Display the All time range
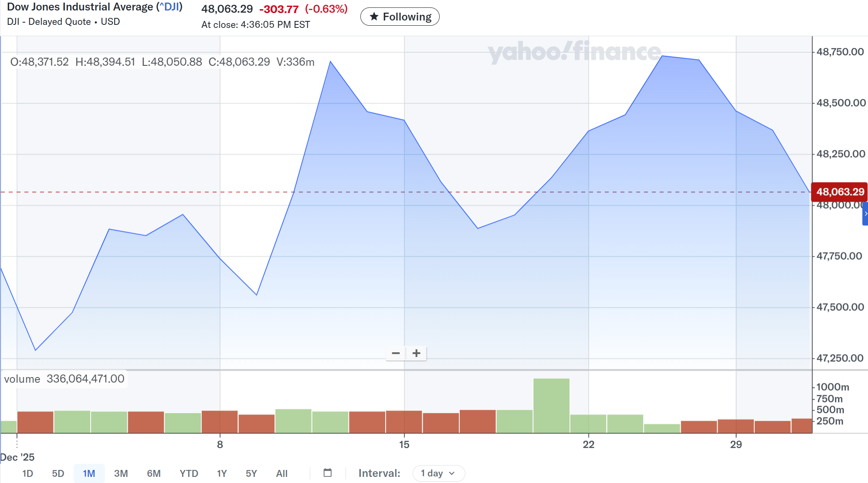The height and width of the screenshot is (483, 868). (281, 473)
